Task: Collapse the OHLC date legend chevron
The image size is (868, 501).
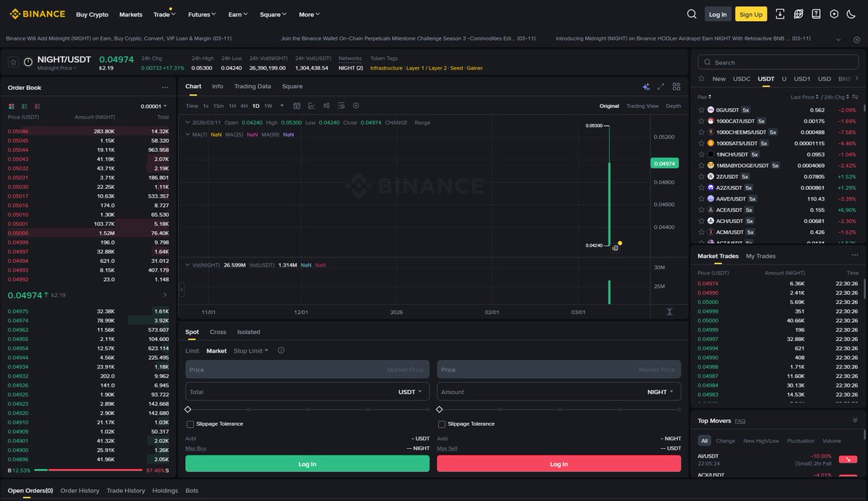Action: [x=187, y=122]
